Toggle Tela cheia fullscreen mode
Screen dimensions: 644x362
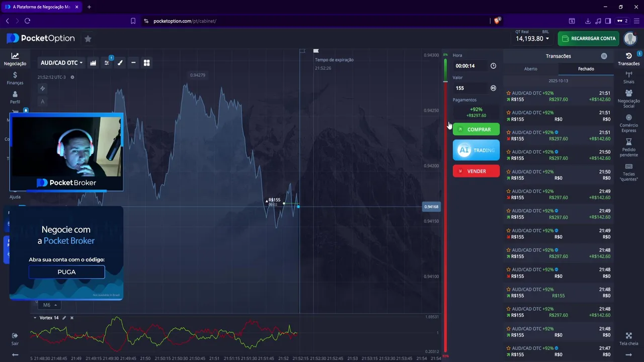628,339
